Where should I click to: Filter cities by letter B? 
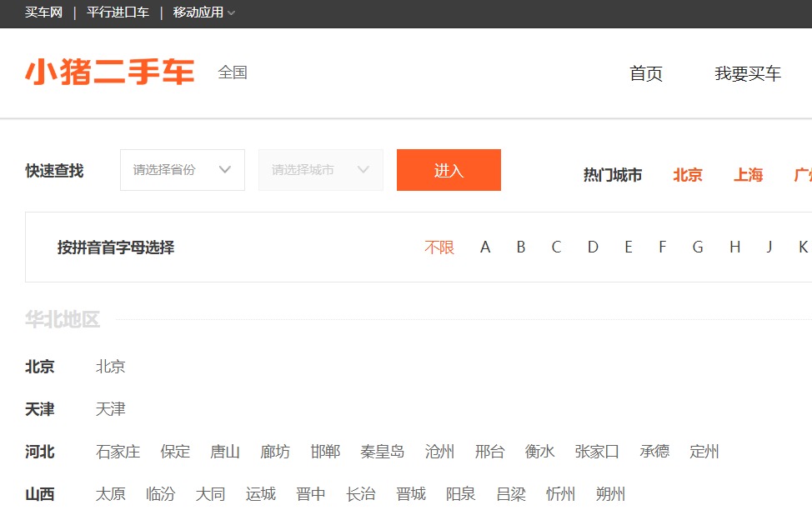click(521, 247)
